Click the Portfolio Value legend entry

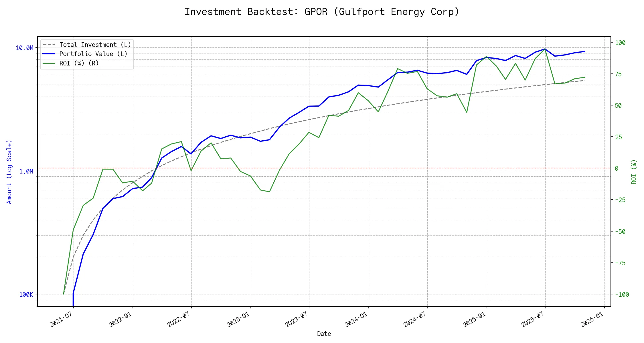pos(93,54)
